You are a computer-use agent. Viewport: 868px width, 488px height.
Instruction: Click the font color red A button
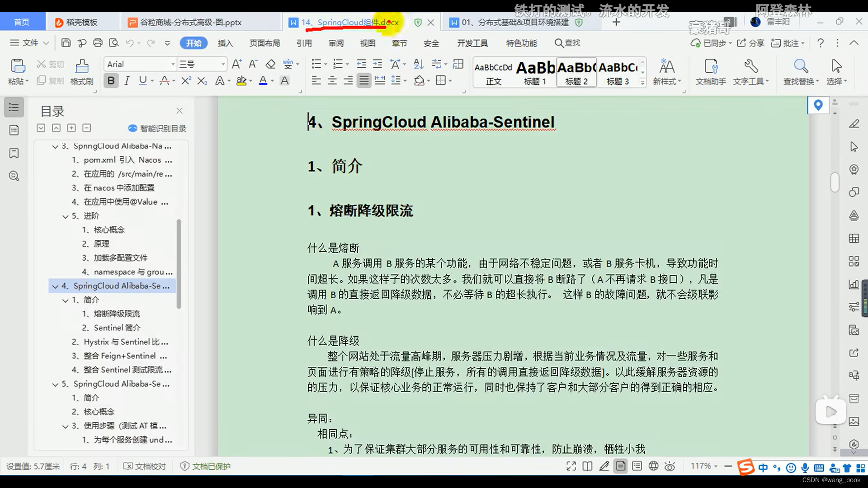pos(263,80)
